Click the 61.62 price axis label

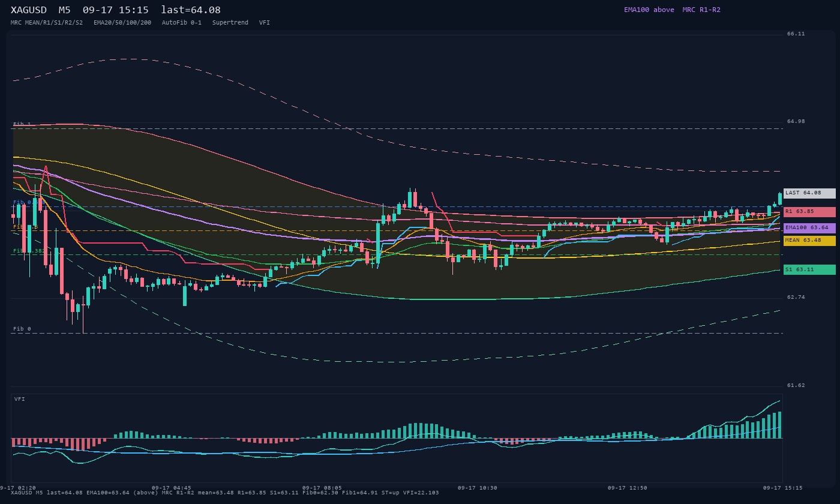[796, 386]
